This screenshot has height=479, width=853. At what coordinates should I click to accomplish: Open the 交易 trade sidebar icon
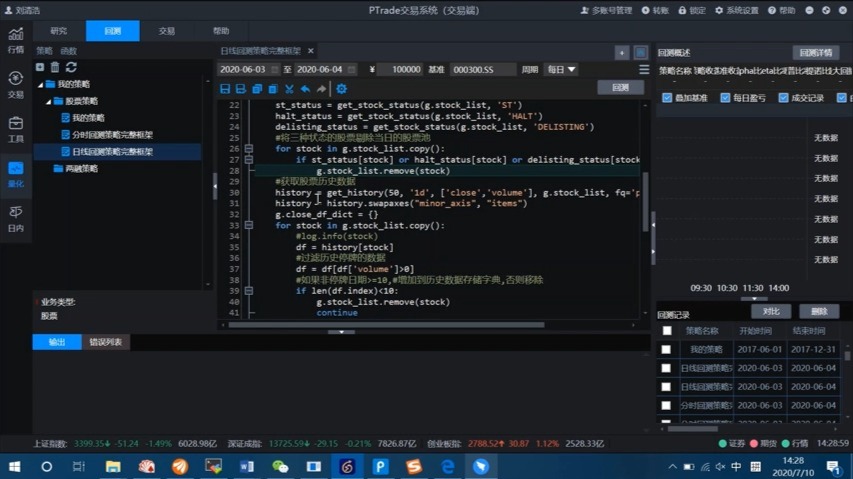point(16,85)
